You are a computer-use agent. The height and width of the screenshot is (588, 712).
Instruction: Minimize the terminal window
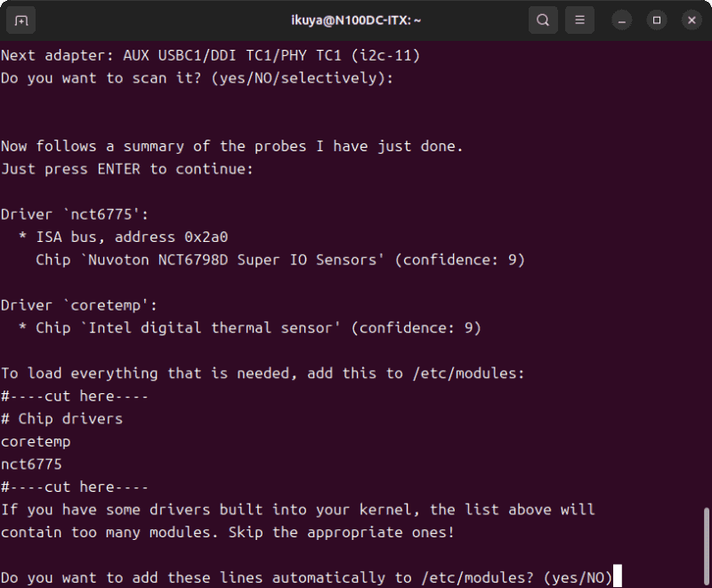[x=622, y=20]
